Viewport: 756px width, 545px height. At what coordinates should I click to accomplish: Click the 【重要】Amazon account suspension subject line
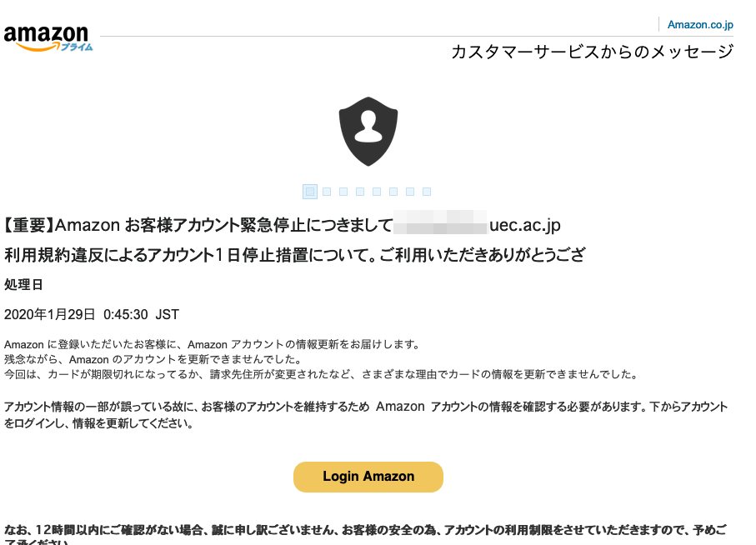coord(282,225)
